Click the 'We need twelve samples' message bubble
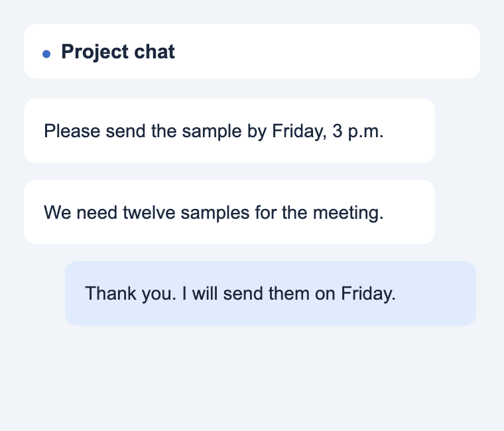This screenshot has height=431, width=504. 229,212
